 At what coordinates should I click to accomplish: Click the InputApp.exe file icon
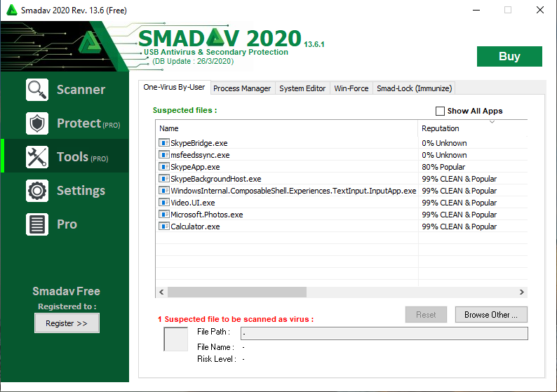click(x=163, y=191)
